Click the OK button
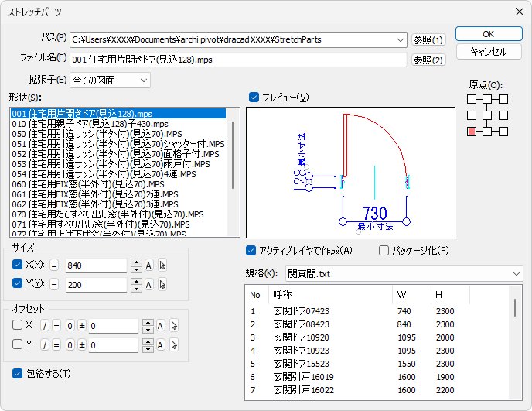 tap(488, 34)
